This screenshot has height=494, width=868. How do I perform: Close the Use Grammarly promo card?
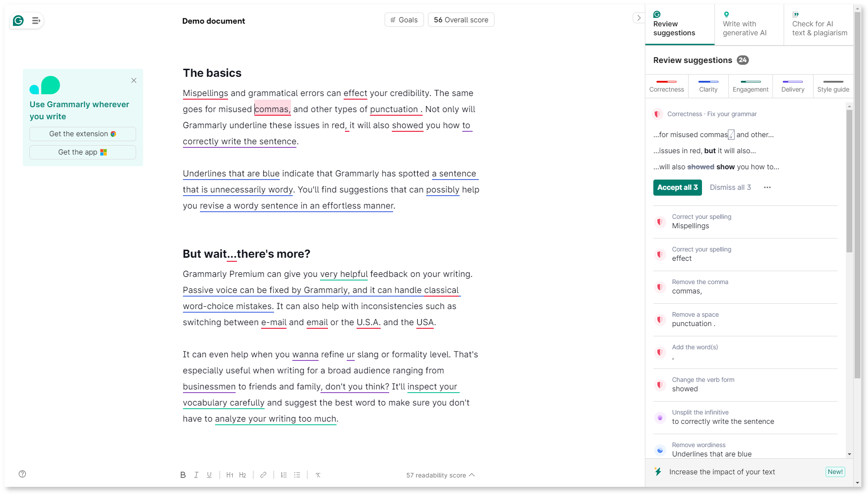click(134, 80)
